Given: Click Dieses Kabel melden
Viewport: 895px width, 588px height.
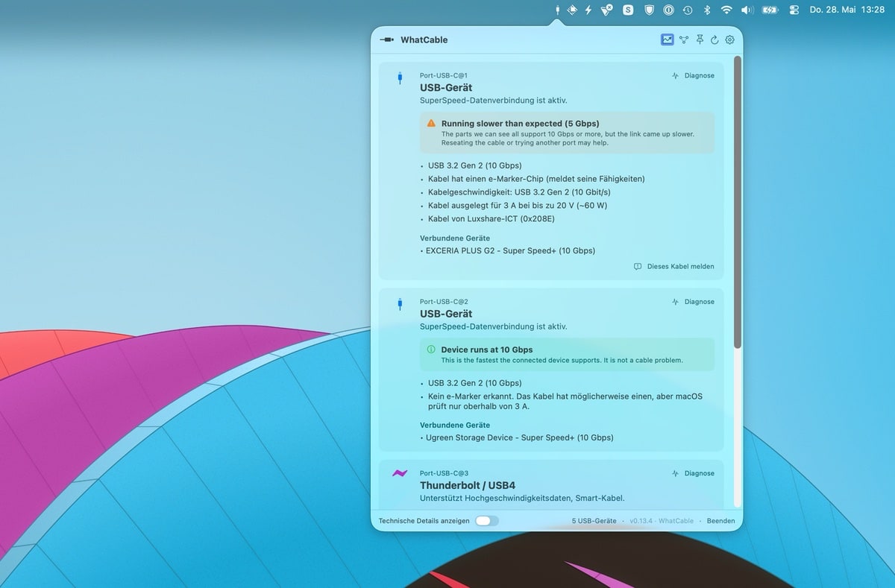Looking at the screenshot, I should click(674, 266).
